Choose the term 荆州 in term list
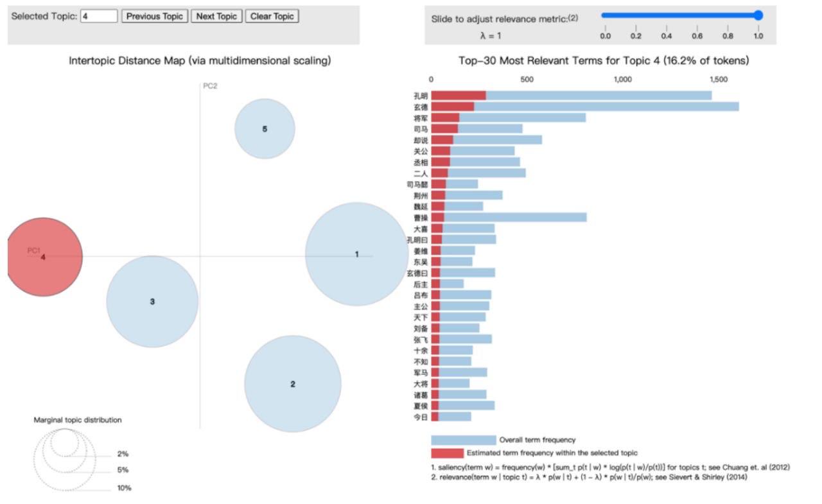The image size is (822, 504). [421, 195]
